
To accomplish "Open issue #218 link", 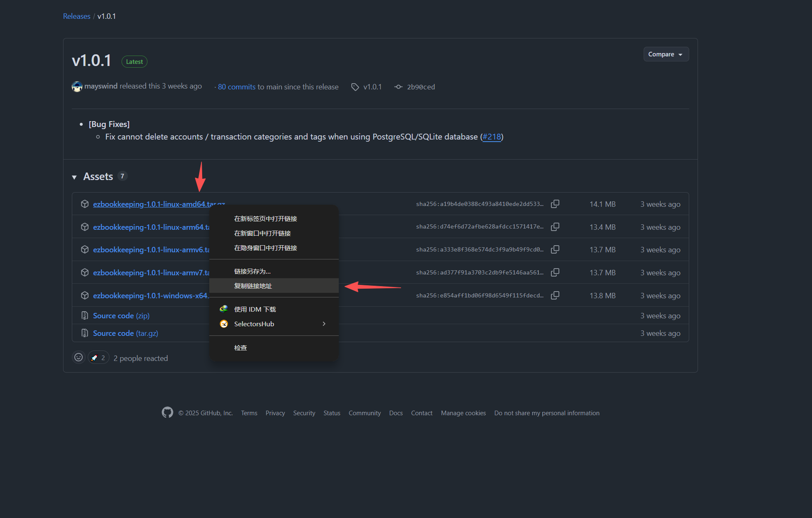I will pos(492,137).
